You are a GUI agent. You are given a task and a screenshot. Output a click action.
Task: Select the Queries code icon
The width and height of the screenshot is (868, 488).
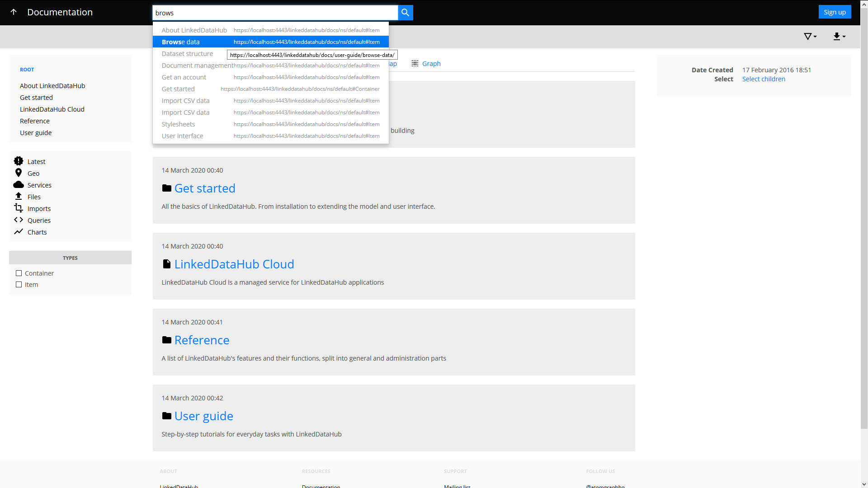[x=18, y=220]
